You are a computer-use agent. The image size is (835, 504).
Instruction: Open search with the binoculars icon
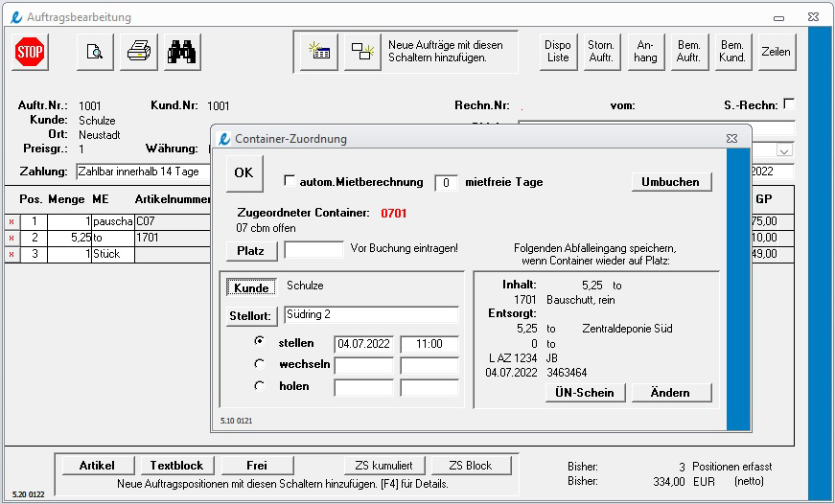coord(182,52)
